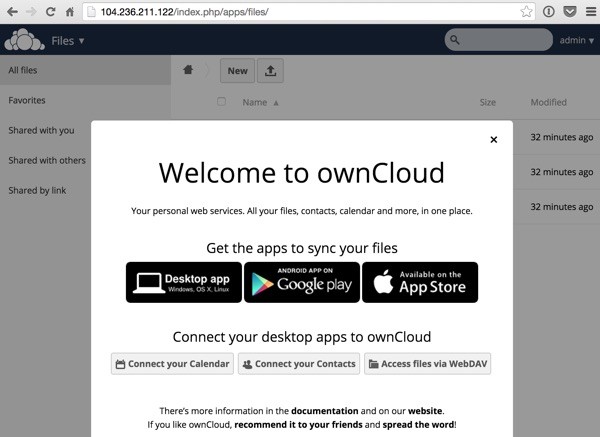Click Connect your Calendar button
Viewport: 600px width, 437px height.
pyautogui.click(x=172, y=364)
